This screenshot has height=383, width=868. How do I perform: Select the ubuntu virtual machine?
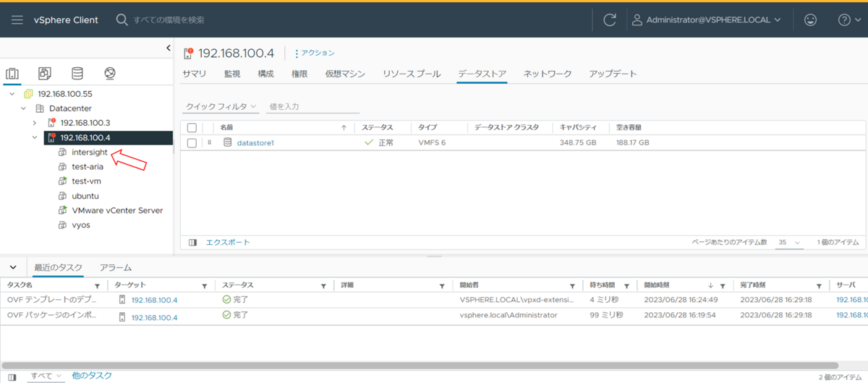85,196
